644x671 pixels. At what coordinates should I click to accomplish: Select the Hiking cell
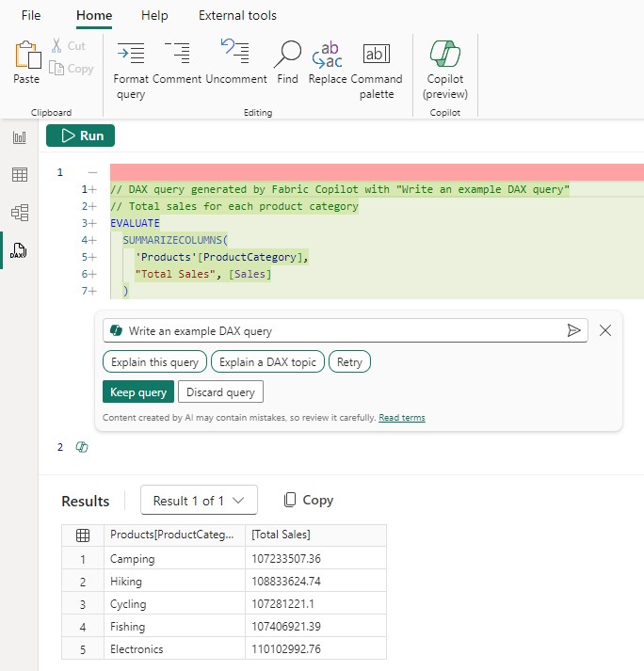pos(174,582)
